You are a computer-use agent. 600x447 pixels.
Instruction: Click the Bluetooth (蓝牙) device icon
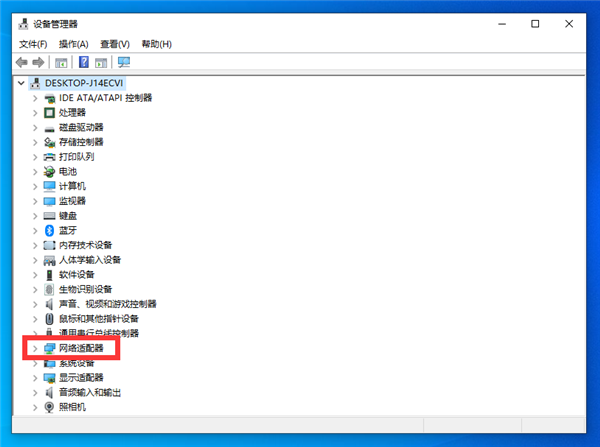(x=49, y=230)
